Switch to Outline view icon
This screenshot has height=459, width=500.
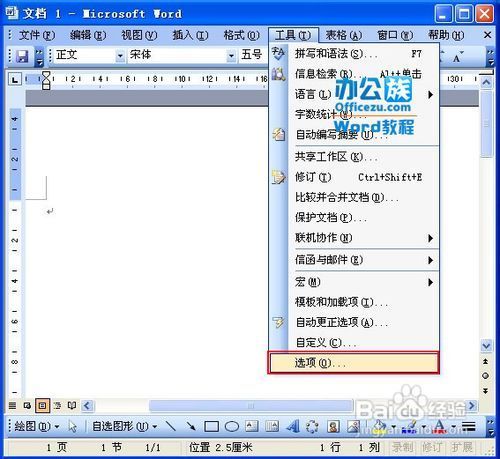point(57,406)
